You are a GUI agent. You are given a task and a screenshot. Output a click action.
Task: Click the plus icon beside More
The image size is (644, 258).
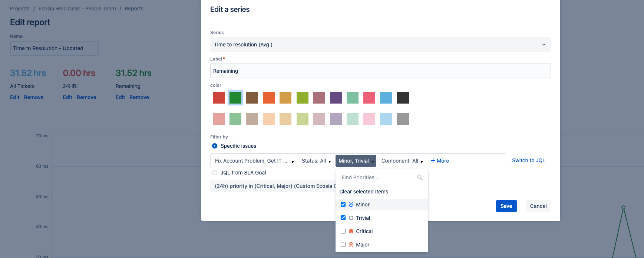pos(433,160)
